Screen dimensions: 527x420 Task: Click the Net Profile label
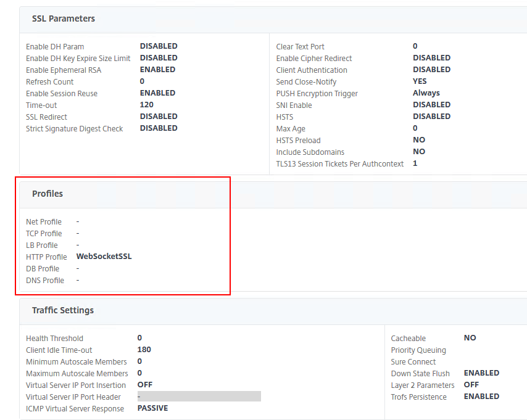pos(44,222)
